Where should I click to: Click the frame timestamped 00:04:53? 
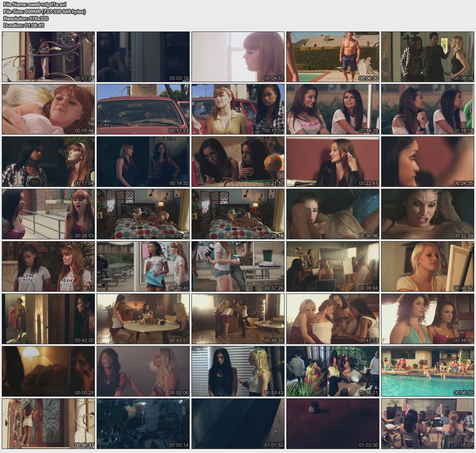tap(238, 57)
